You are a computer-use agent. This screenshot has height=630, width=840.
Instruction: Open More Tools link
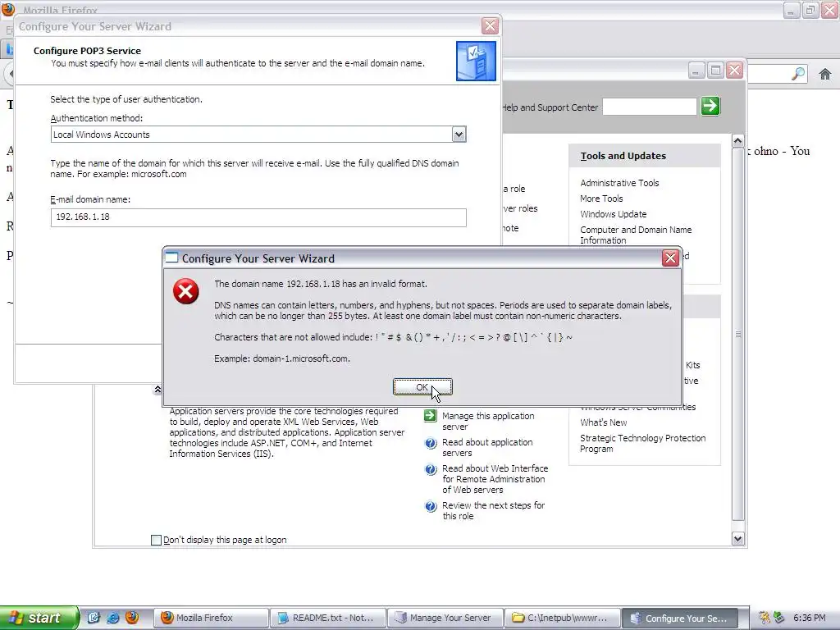[601, 199]
